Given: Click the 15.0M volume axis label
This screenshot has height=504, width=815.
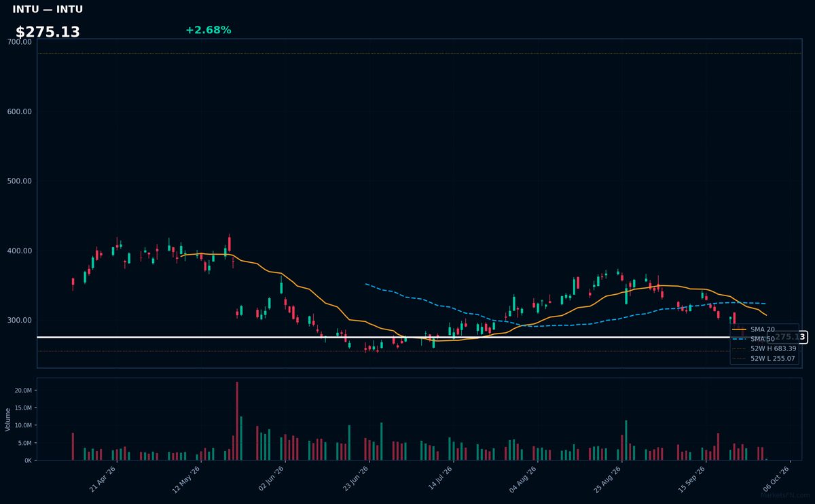Looking at the screenshot, I should pyautogui.click(x=23, y=408).
